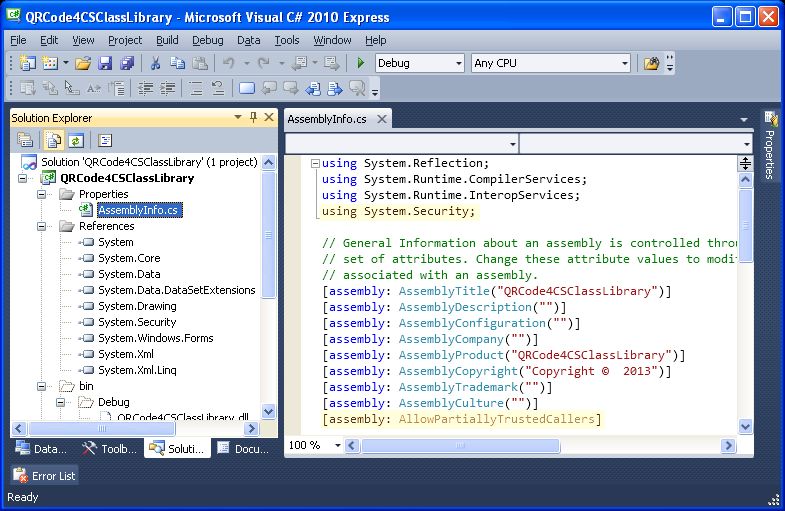
Task: Click the Save All icon in toolbar
Action: pos(127,63)
